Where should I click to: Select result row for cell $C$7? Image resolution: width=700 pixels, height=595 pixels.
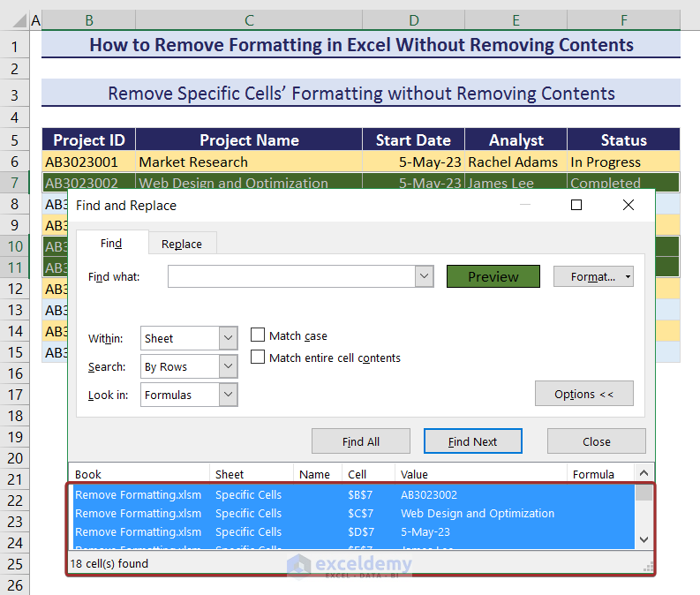pyautogui.click(x=354, y=513)
